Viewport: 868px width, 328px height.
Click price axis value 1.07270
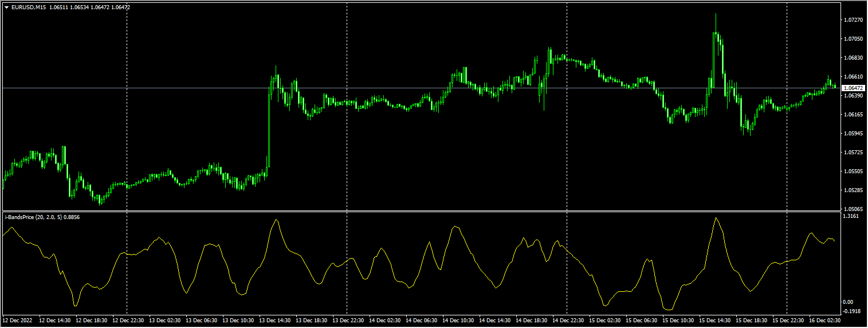pos(854,20)
